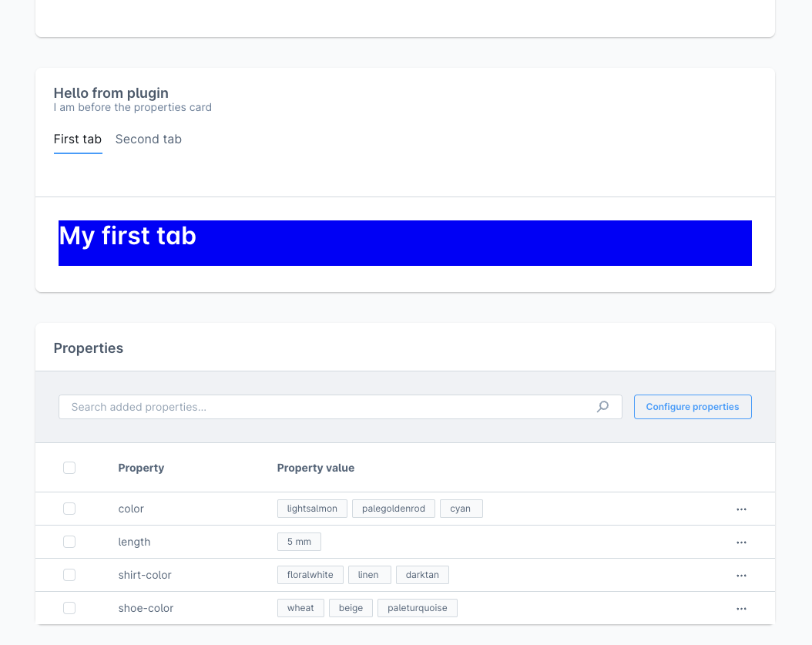Viewport: 812px width, 645px height.
Task: Open the actions menu for the color property
Action: [x=741, y=509]
